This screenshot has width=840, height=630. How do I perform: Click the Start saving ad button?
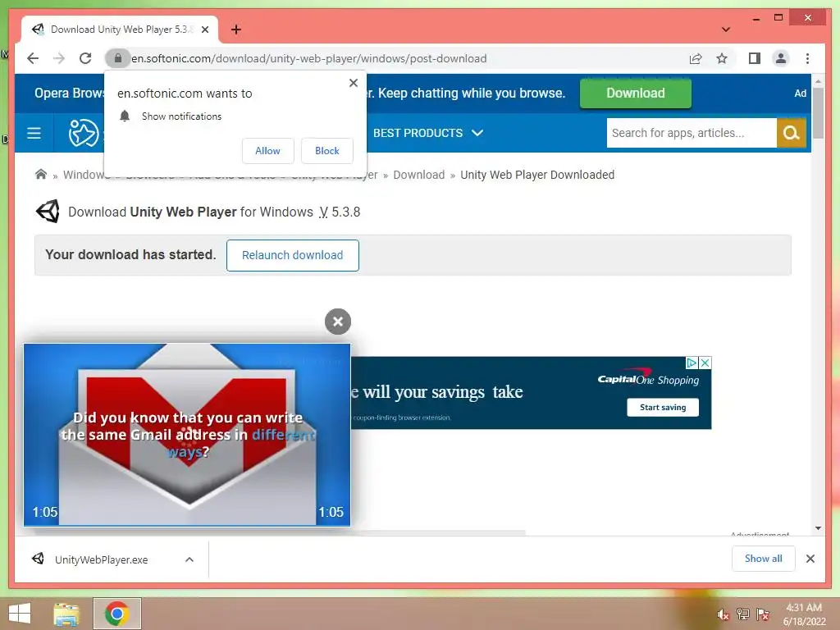pos(663,407)
